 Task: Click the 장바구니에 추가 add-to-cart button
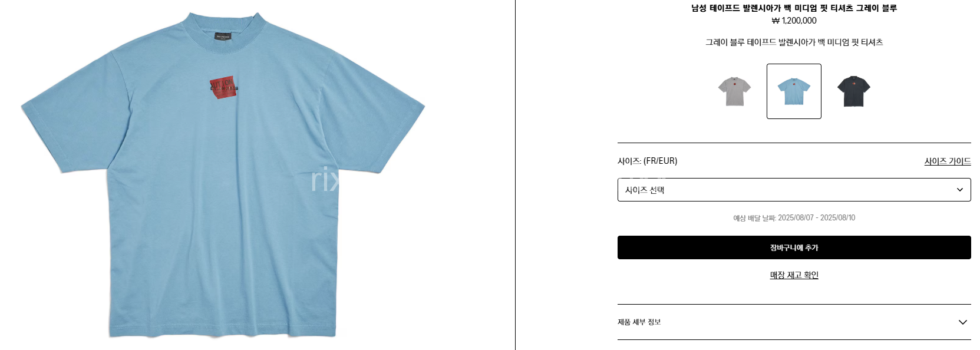pyautogui.click(x=794, y=247)
